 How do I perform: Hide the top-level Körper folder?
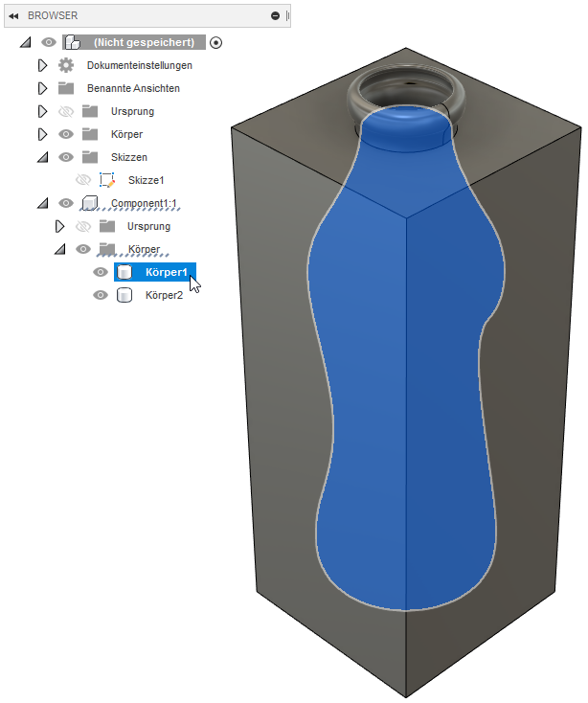[x=66, y=134]
